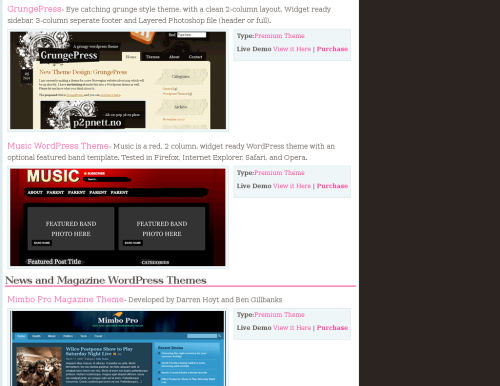This screenshot has width=500, height=386.
Task: Open Premium Theme type link for Mimbo Pro
Action: pos(279,315)
